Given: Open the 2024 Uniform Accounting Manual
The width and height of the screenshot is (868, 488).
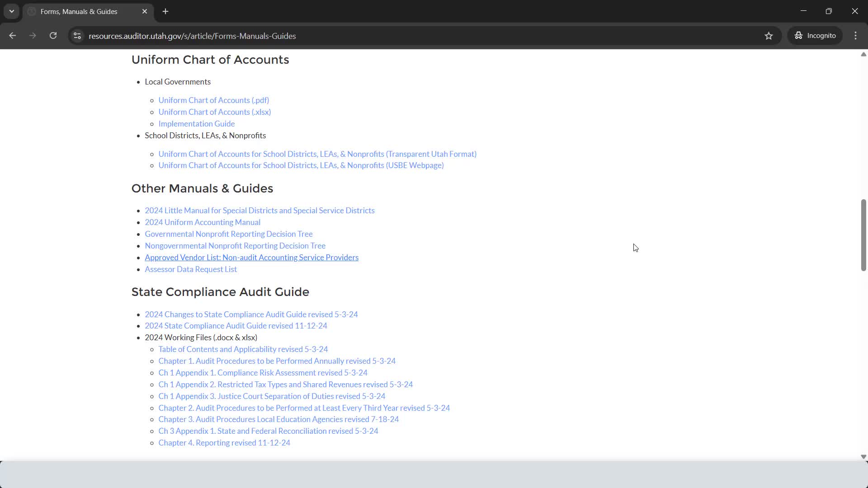Looking at the screenshot, I should pos(202,222).
